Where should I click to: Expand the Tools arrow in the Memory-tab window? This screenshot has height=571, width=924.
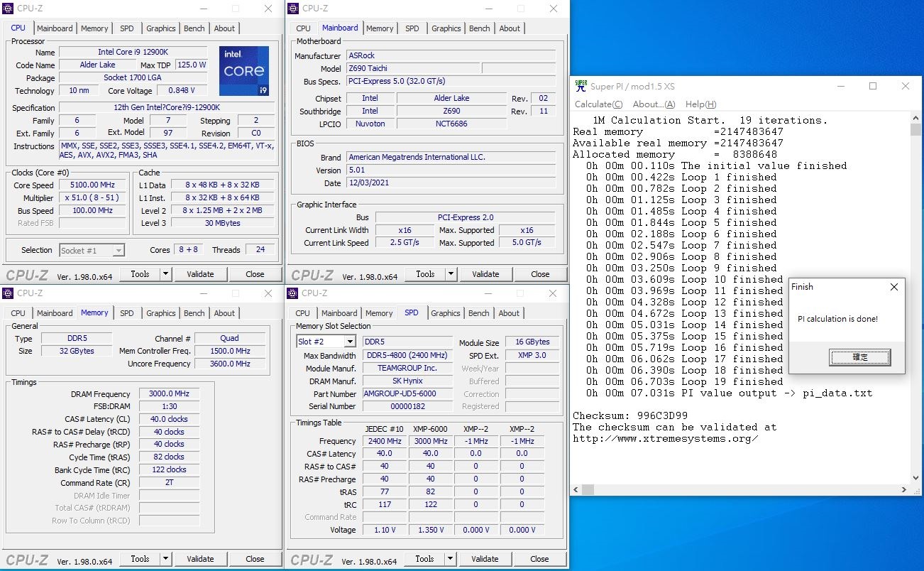pyautogui.click(x=165, y=559)
